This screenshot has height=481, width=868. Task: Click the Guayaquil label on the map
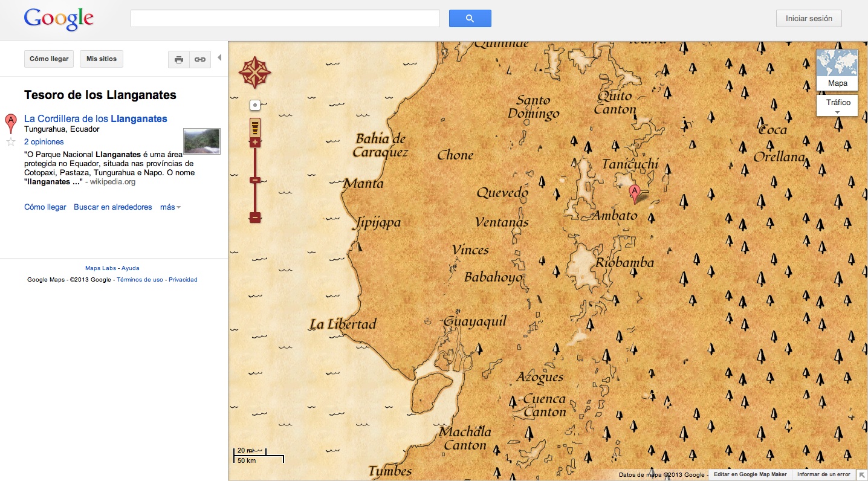475,321
